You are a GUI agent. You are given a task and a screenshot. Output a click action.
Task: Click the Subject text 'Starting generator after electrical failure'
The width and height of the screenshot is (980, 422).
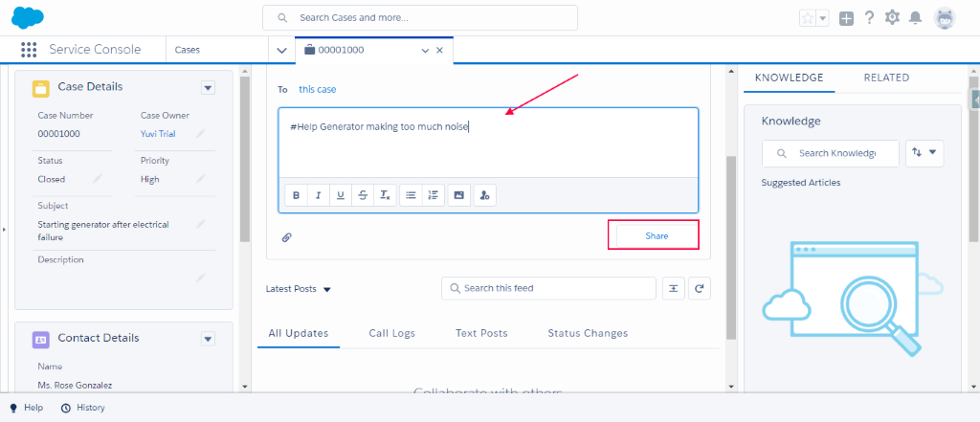103,231
